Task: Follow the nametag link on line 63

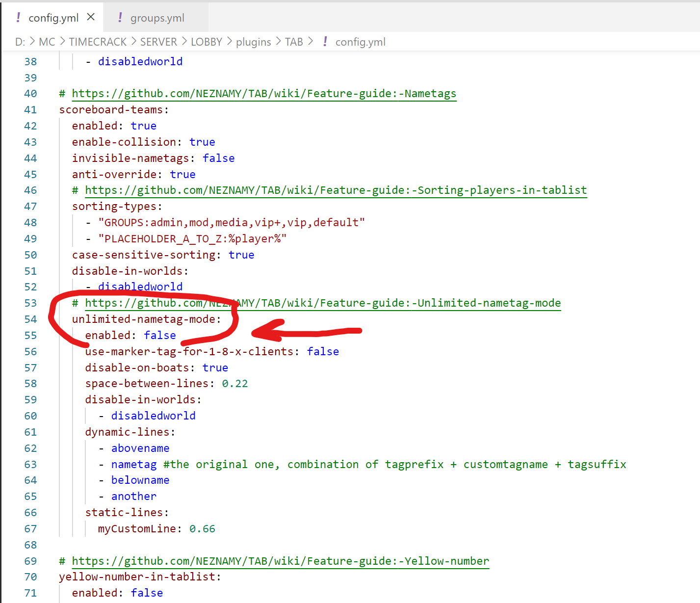Action: click(x=134, y=464)
